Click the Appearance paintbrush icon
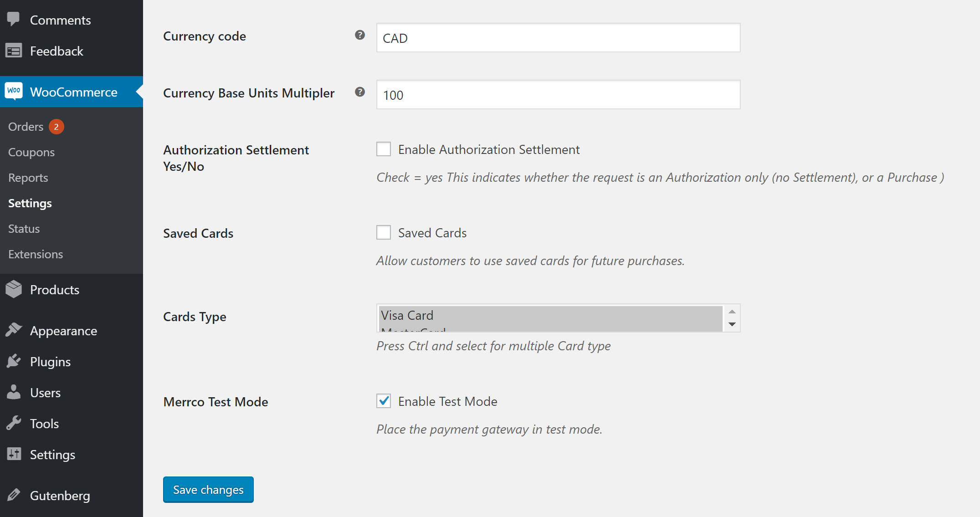 click(x=14, y=330)
